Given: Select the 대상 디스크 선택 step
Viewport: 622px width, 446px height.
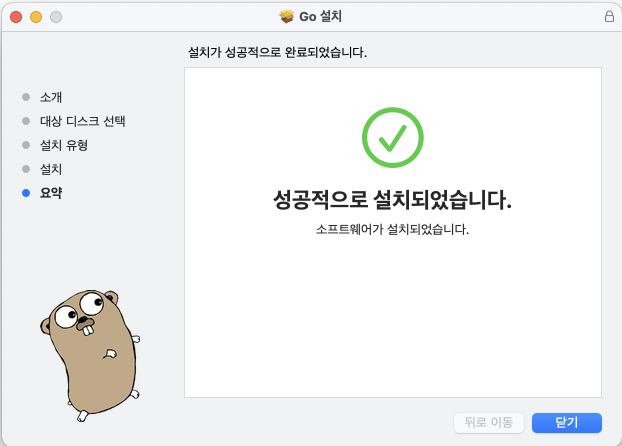Looking at the screenshot, I should click(83, 121).
